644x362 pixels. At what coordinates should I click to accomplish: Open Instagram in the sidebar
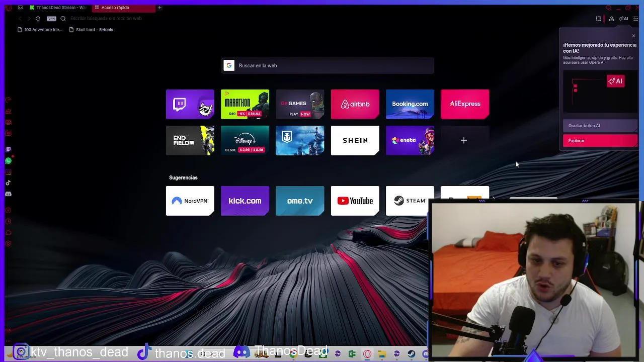click(8, 172)
